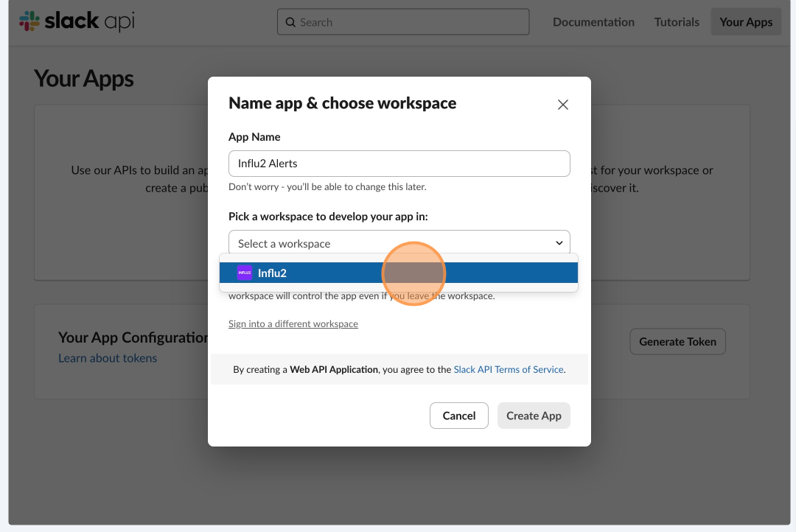Viewport: 796px width, 532px height.
Task: Open the Learn about tokens link
Action: click(108, 358)
